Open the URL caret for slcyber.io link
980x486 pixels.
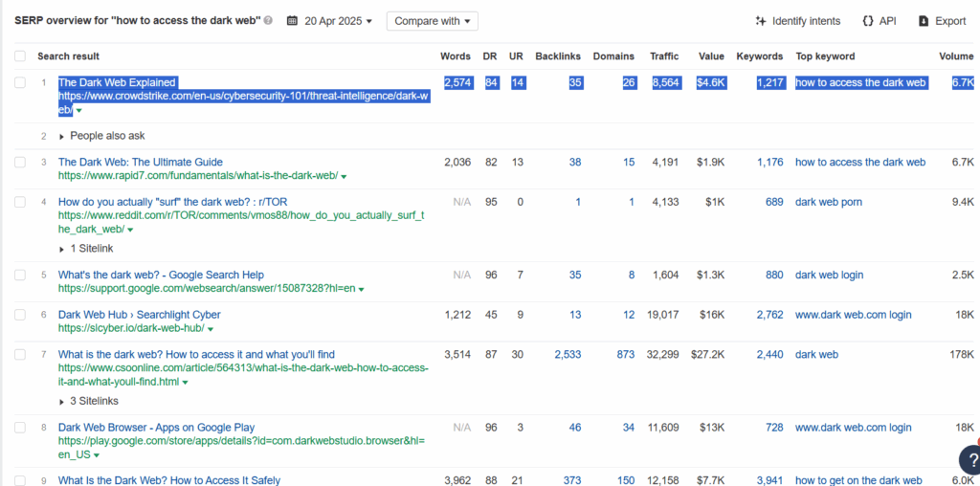(x=211, y=329)
